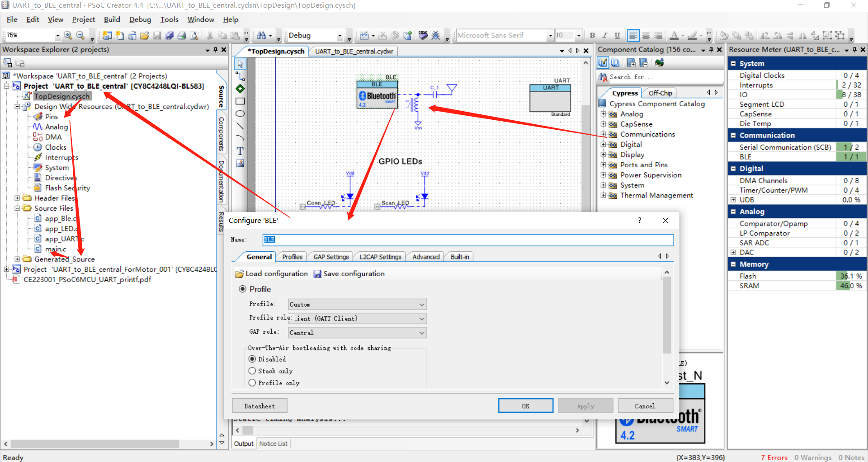Select the Rectangle shape tool
Image resolution: width=868 pixels, height=462 pixels.
(x=240, y=101)
